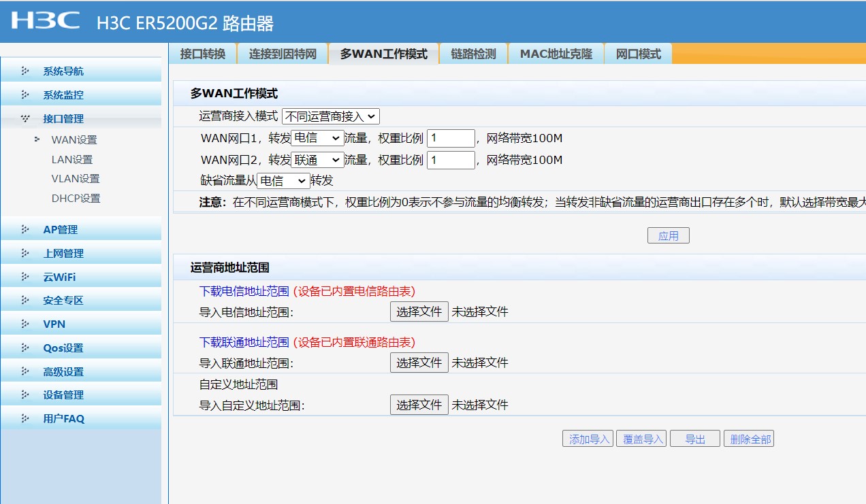Image resolution: width=866 pixels, height=504 pixels.
Task: Switch to 接口转换 tab
Action: (x=202, y=54)
